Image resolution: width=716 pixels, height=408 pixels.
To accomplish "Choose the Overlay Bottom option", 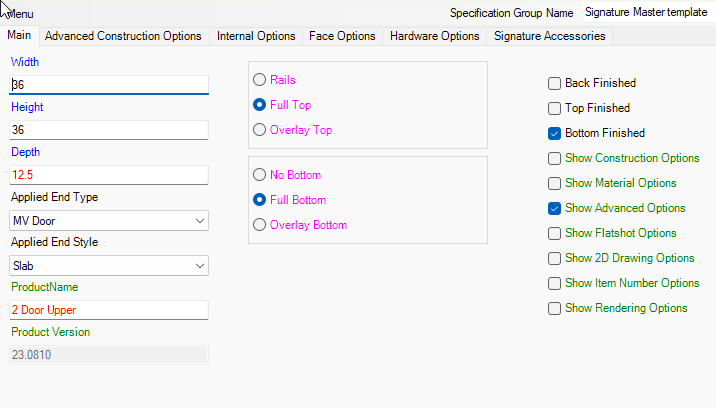I will [260, 225].
